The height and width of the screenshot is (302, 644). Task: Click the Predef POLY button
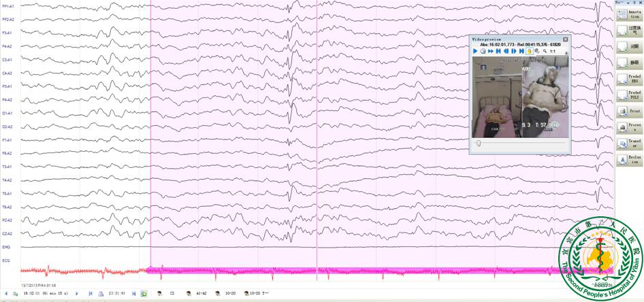[x=628, y=96]
